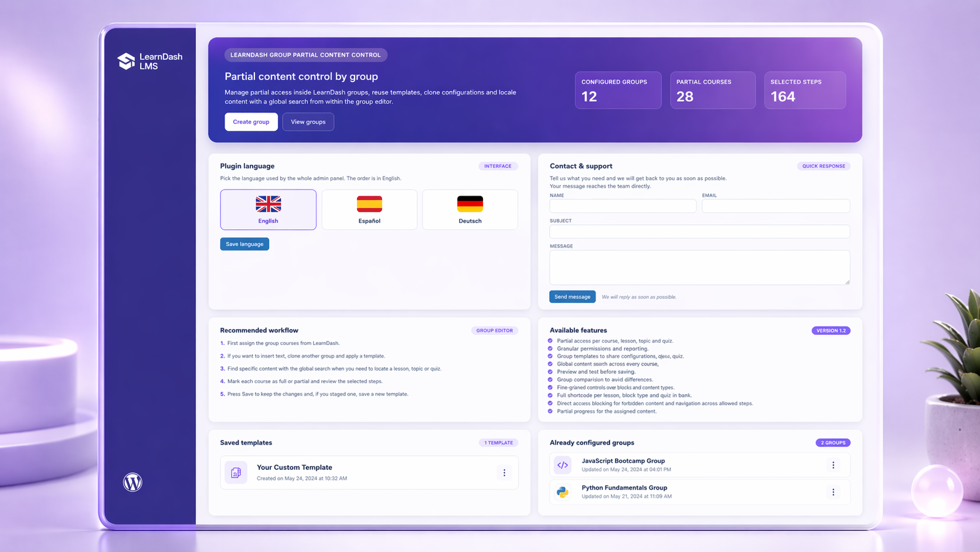980x552 pixels.
Task: Click the LearnDash LMS logo icon
Action: click(x=127, y=61)
